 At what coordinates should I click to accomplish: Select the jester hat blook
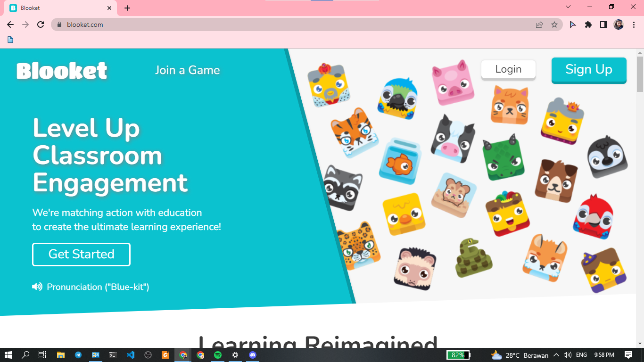508,214
